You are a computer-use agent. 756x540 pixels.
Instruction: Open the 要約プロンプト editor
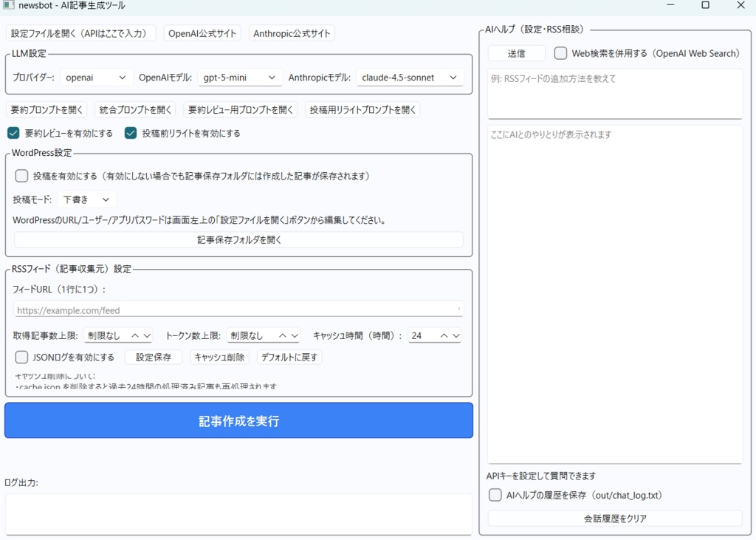[x=46, y=109]
